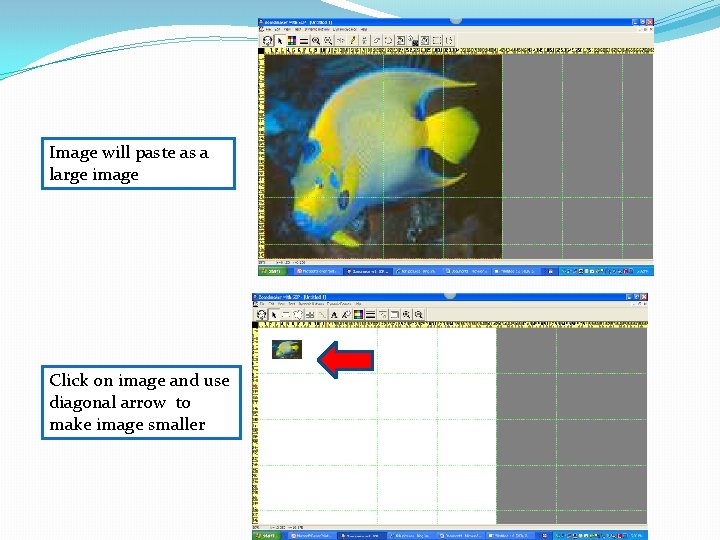The height and width of the screenshot is (540, 720).
Task: Choose the line thickness tool in top Boardmaker toolbar
Action: 304,41
